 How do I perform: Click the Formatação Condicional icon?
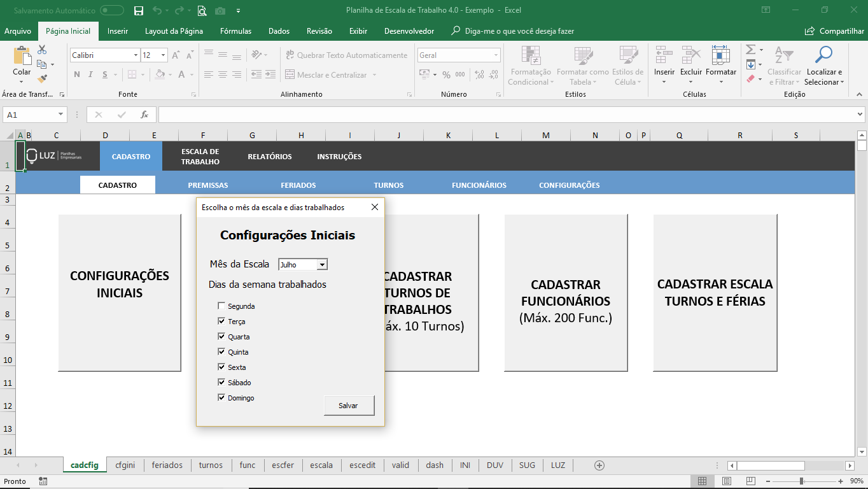coord(531,55)
